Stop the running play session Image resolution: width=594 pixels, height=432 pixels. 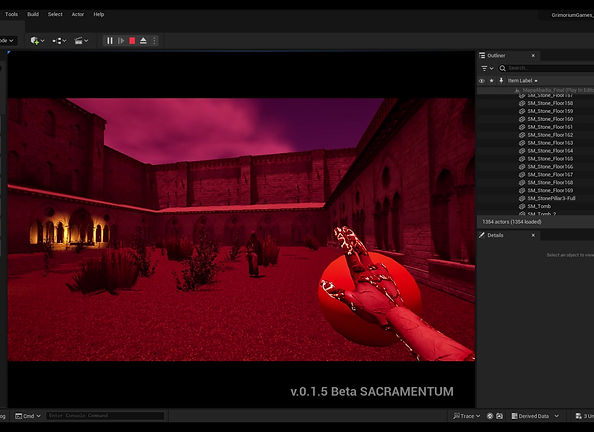132,41
